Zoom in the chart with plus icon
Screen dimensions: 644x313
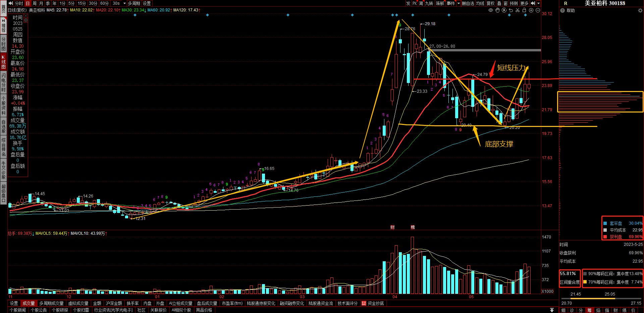pyautogui.click(x=531, y=10)
